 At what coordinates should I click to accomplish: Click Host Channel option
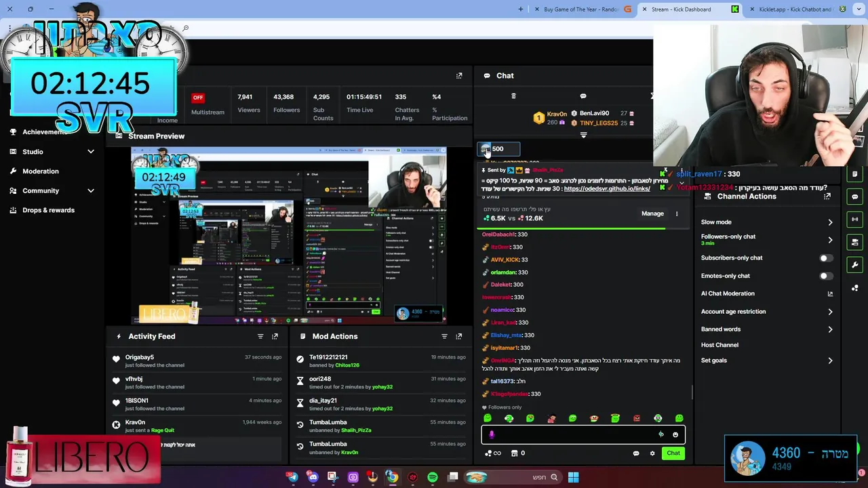(x=719, y=345)
